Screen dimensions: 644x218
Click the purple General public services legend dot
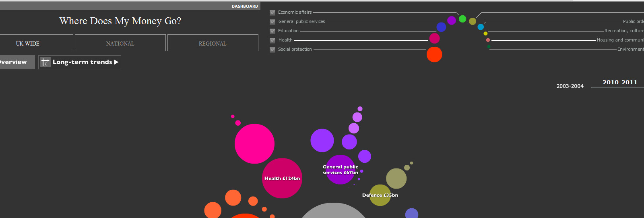coord(452,20)
